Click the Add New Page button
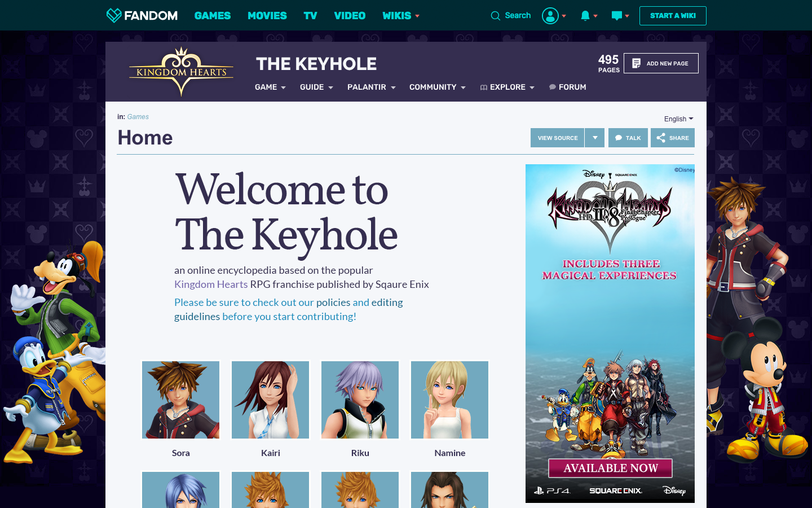812x508 pixels. [661, 63]
